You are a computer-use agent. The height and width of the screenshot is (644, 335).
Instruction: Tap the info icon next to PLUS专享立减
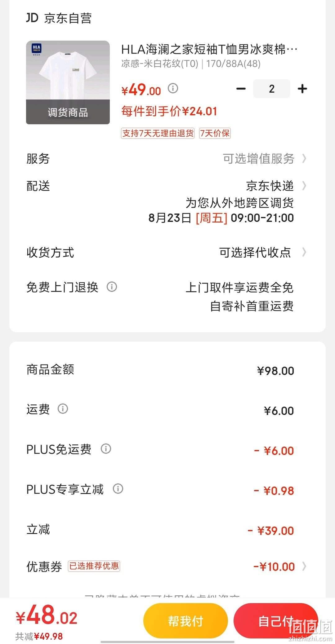coord(118,489)
